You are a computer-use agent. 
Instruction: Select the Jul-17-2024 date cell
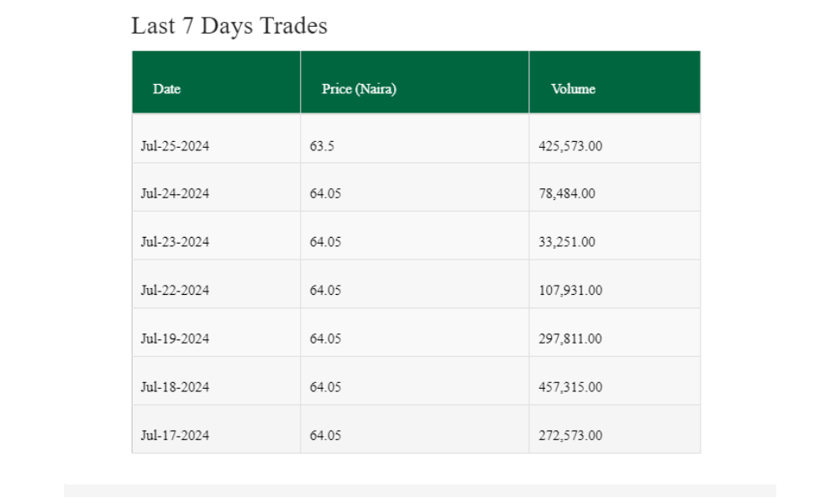coord(175,436)
